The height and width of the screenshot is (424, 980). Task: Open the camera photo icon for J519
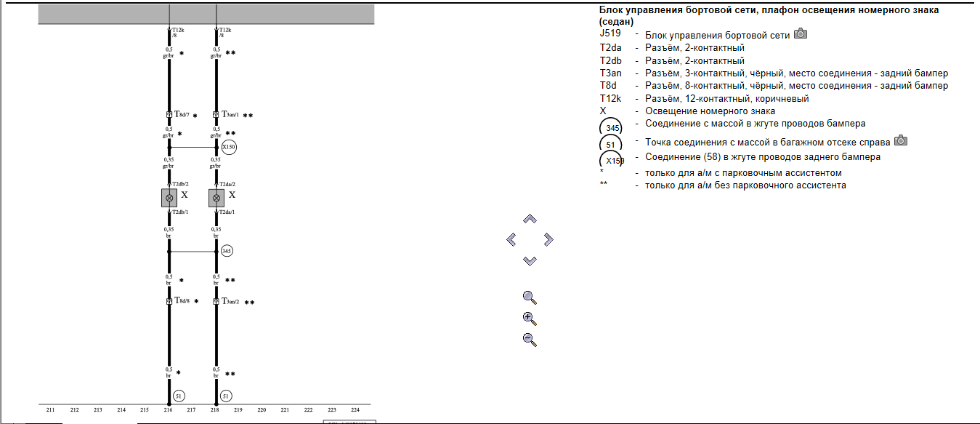801,34
